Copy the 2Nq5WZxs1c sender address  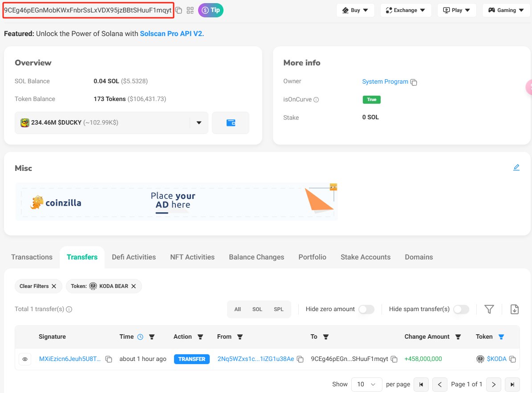tap(300, 359)
